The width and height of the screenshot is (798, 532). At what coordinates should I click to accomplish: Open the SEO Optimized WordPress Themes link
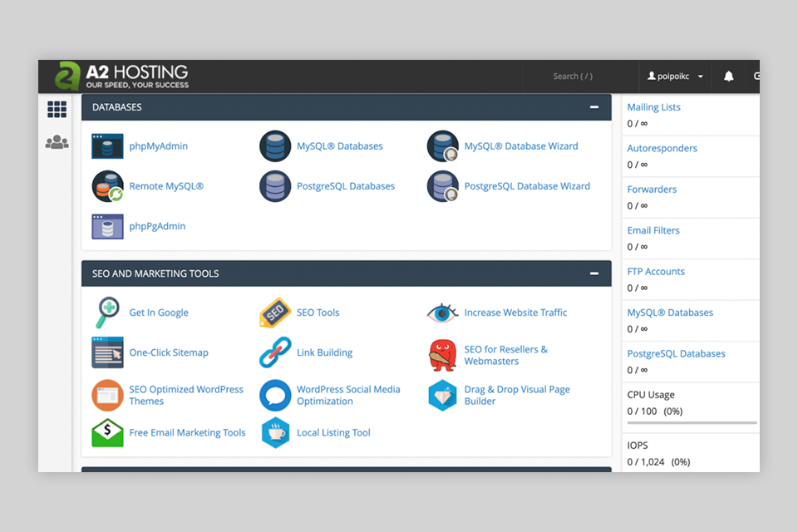(186, 395)
